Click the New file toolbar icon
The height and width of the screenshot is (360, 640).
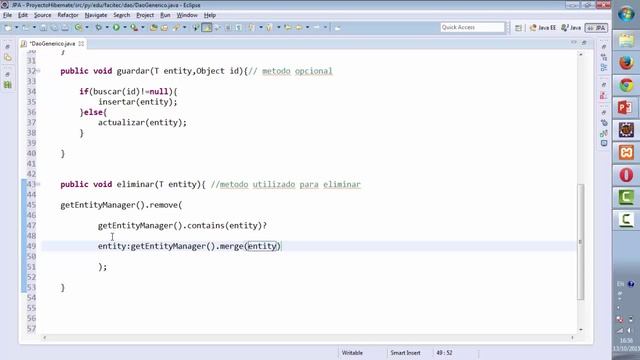[8, 28]
